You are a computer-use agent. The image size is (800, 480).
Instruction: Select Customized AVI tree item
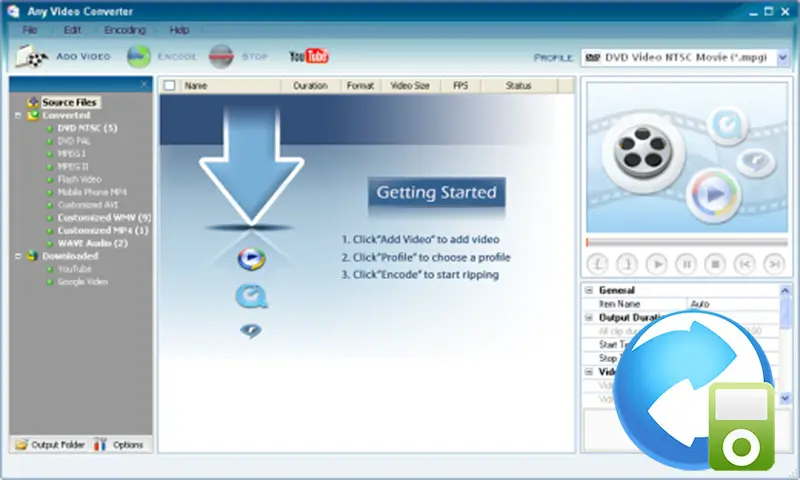point(88,205)
